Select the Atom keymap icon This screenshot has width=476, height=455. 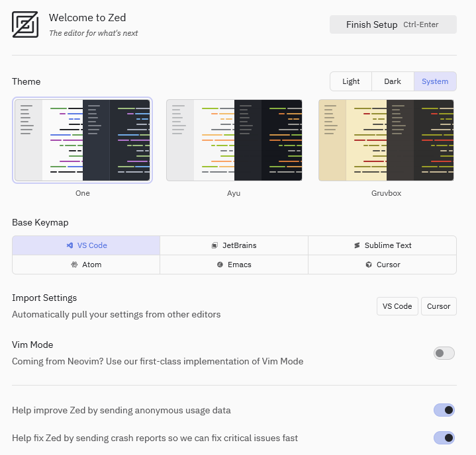[x=75, y=265]
